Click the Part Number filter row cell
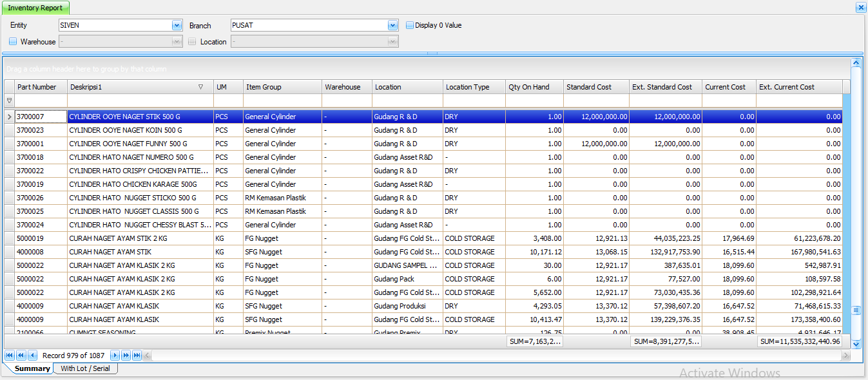The image size is (868, 380). tap(41, 100)
